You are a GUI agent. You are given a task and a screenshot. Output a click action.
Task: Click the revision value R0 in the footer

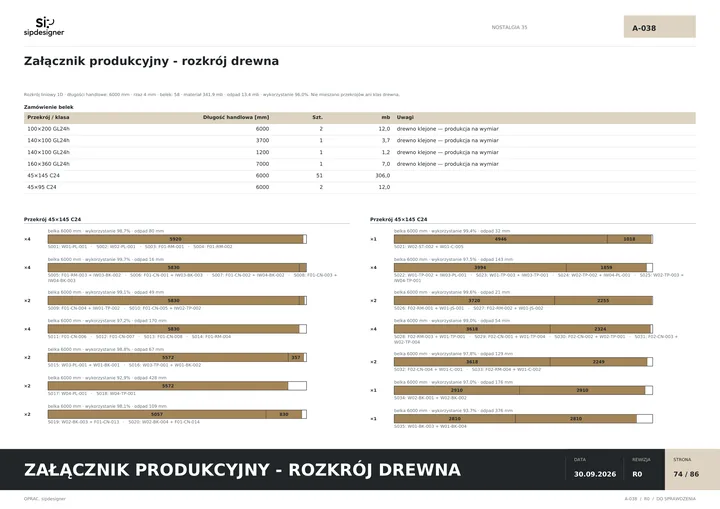point(637,474)
